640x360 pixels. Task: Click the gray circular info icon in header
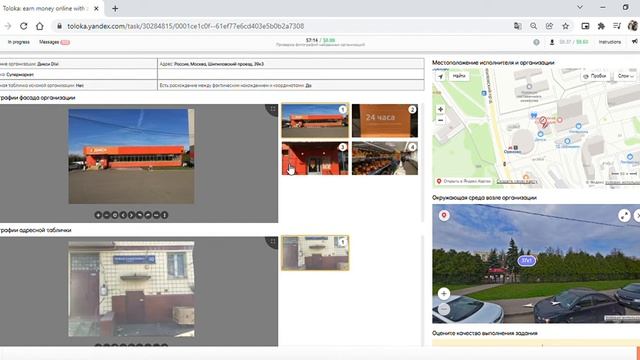coord(536,42)
